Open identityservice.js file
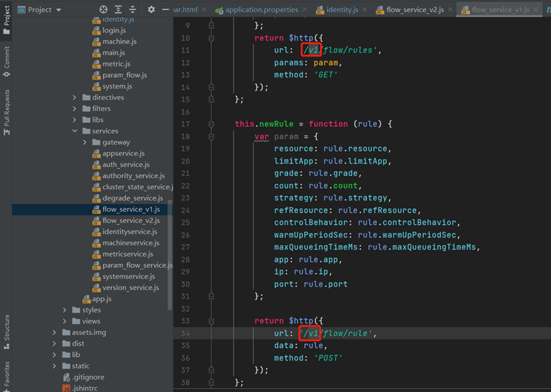This screenshot has height=392, width=551. (x=124, y=232)
